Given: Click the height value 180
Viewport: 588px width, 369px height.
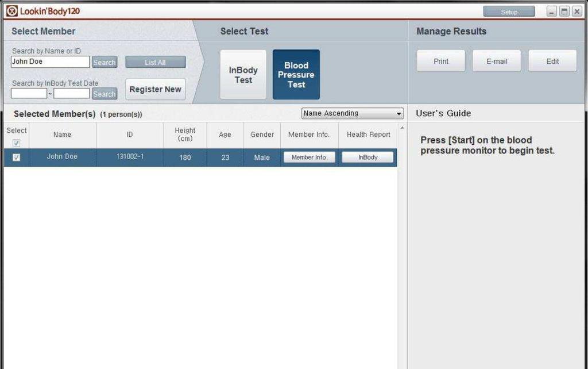Looking at the screenshot, I should coord(185,157).
